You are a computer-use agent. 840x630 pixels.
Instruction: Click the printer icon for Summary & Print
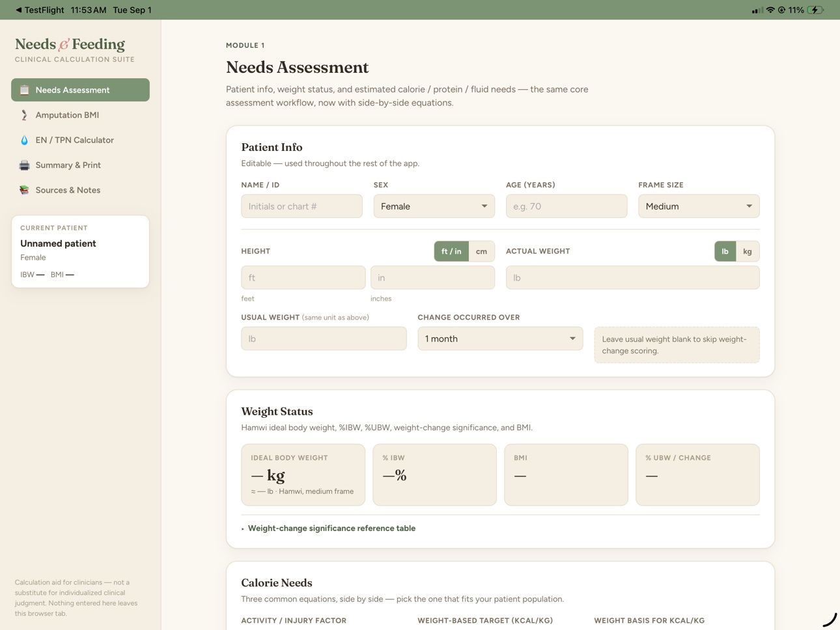click(x=24, y=165)
